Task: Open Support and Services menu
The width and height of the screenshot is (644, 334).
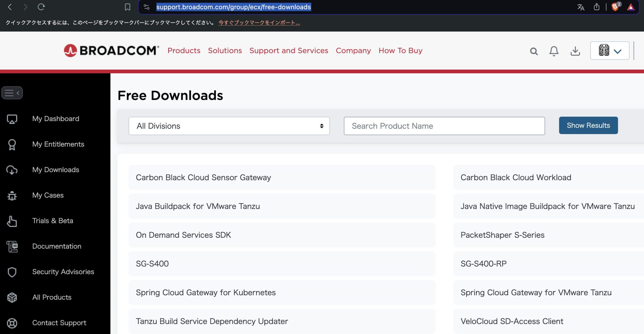Action: 289,50
